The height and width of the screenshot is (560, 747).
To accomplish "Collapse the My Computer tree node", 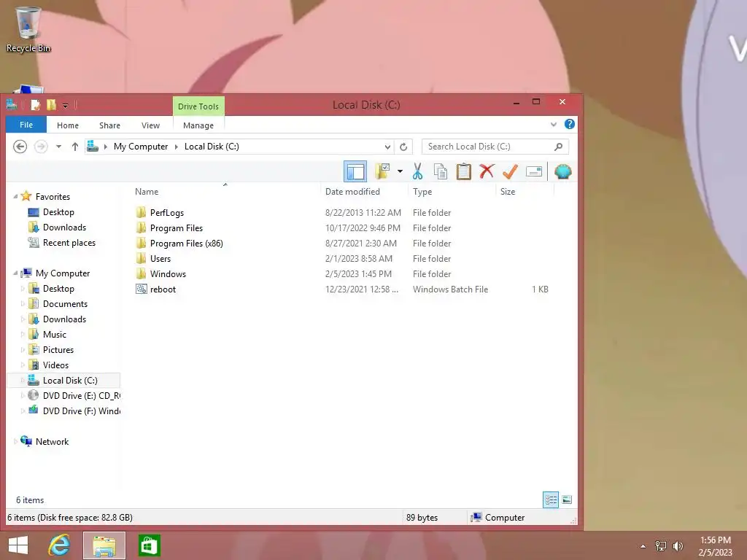I will tap(15, 273).
